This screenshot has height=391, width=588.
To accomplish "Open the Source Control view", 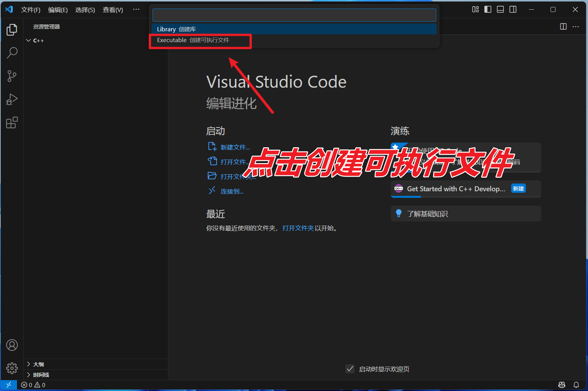I will tap(12, 76).
